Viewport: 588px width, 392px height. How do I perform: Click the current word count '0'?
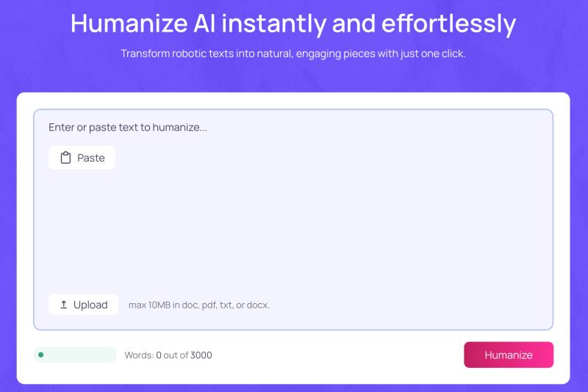(x=159, y=355)
